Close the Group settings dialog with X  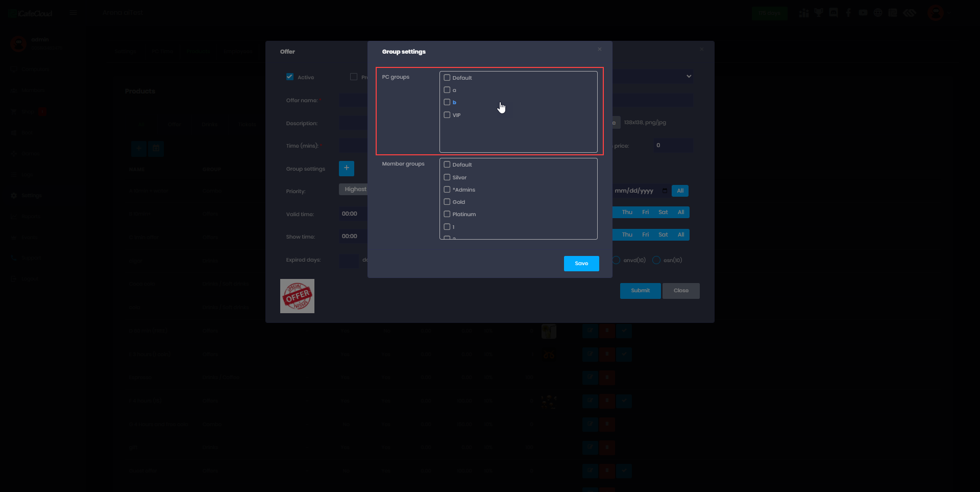(x=600, y=49)
